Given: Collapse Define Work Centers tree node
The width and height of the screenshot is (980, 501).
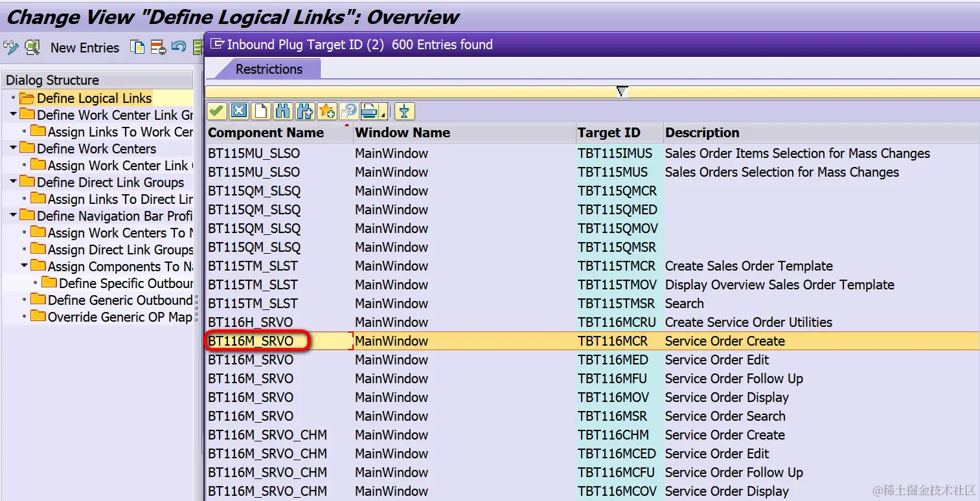Looking at the screenshot, I should pos(14,148).
